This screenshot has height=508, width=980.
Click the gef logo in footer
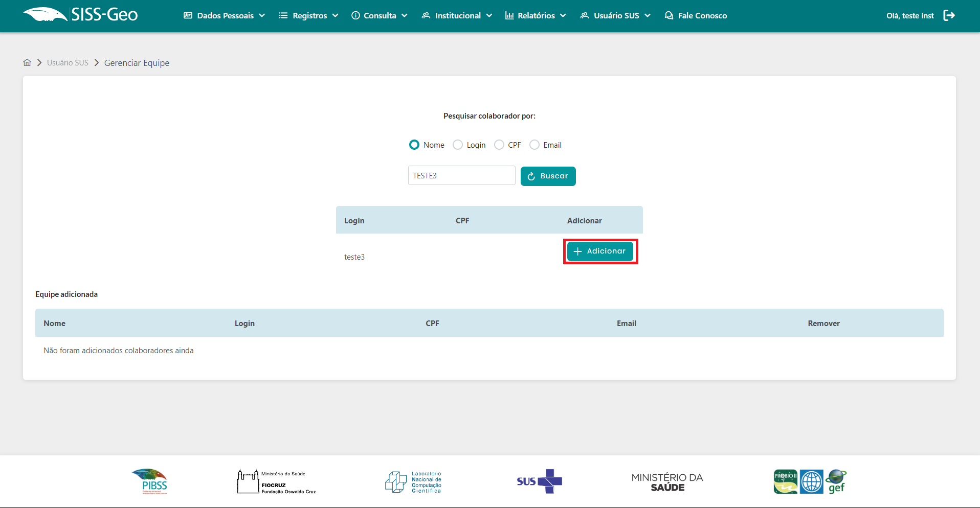pos(836,481)
